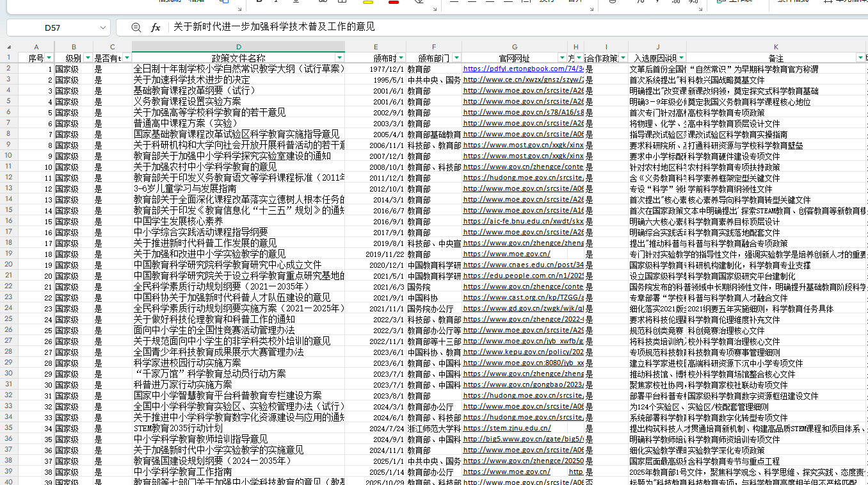Click cell 基础教育课程改革纲要（试行）
Viewport: 868px width, 485px height.
[238, 90]
